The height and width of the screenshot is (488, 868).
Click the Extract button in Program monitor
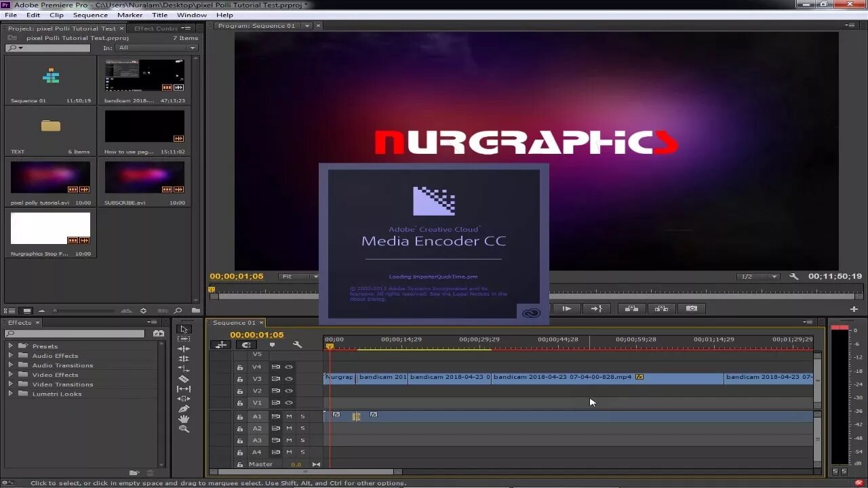click(661, 308)
